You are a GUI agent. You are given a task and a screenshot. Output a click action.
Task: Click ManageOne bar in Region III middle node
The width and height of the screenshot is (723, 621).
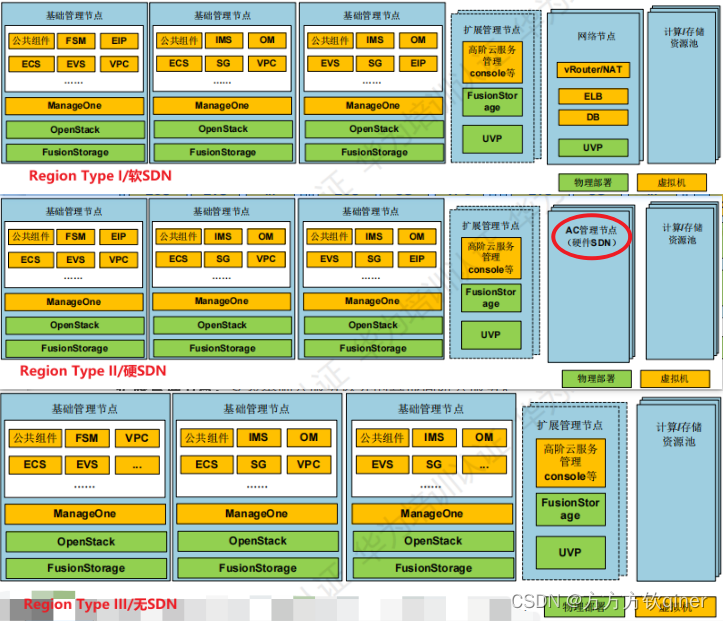point(256,514)
